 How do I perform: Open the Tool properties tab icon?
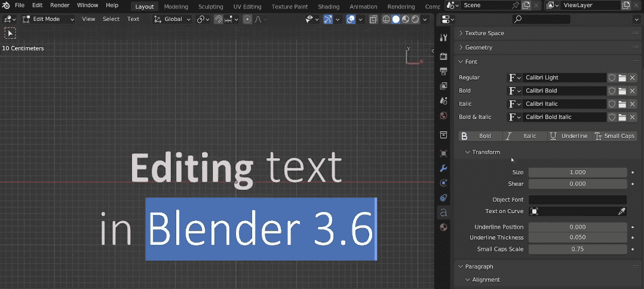(443, 38)
